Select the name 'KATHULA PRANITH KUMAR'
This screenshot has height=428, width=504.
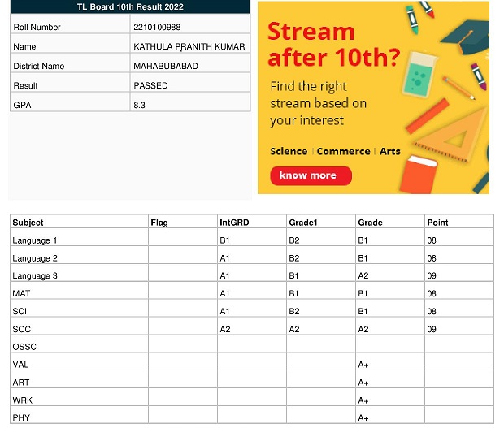click(x=189, y=46)
